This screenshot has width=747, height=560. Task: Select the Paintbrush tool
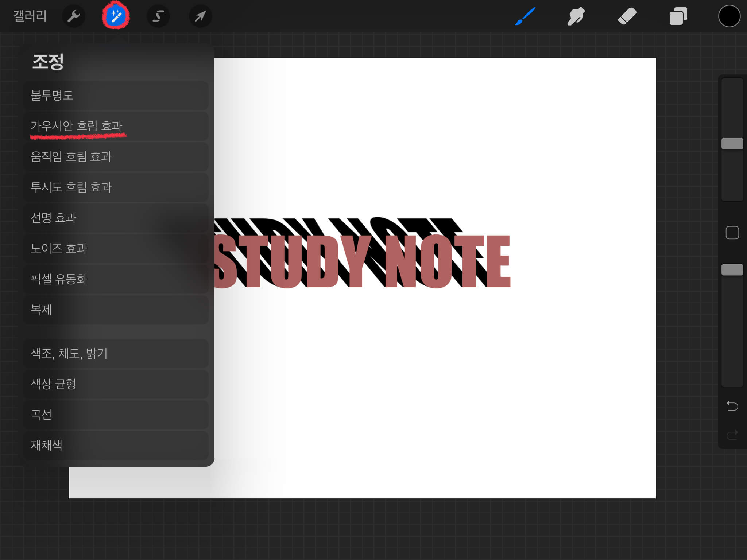525,16
